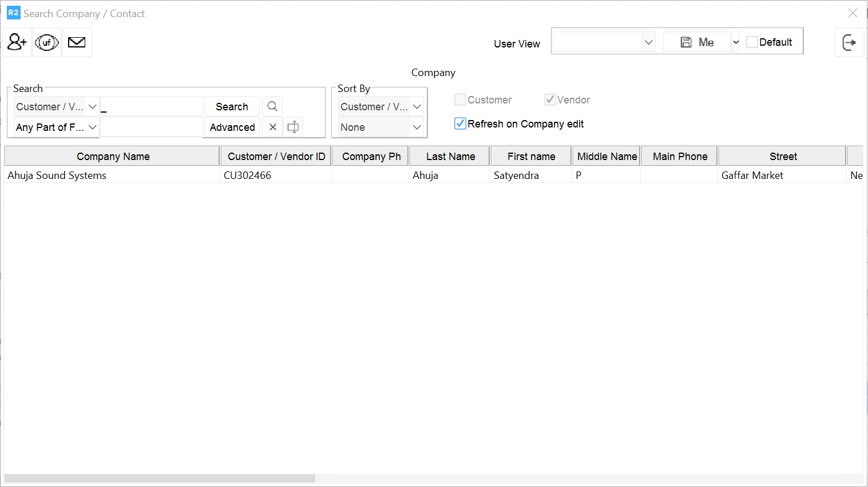Viewport: 868px width, 487px height.
Task: Save user view with Me button
Action: pos(697,42)
